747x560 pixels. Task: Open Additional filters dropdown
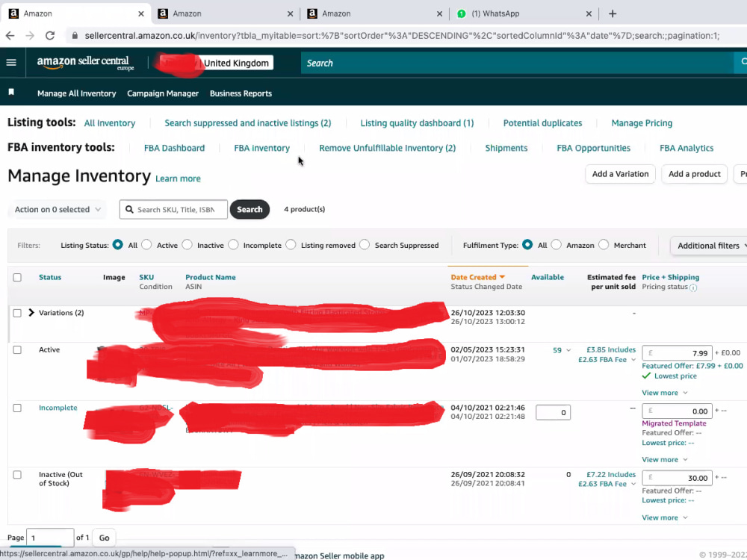(x=710, y=246)
